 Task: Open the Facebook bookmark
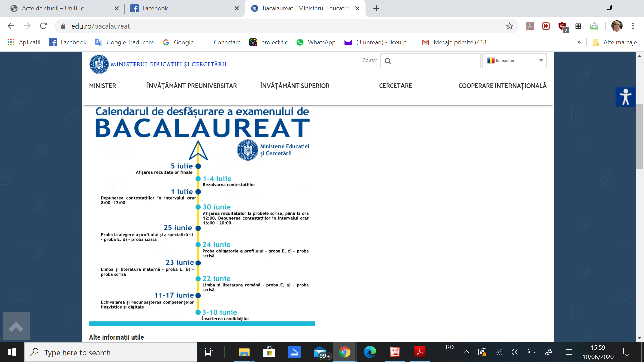pos(68,42)
